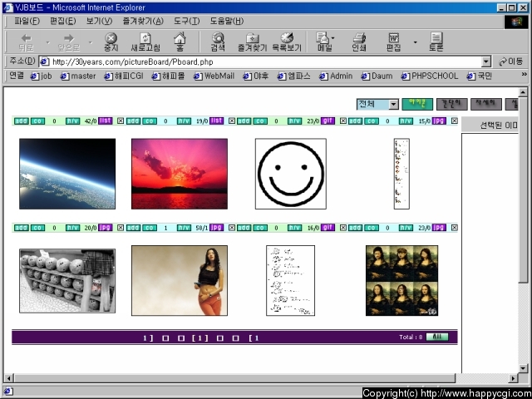The image size is (532, 399).
Task: Click 'h/v' badge above the smiley image
Action: pos(294,121)
